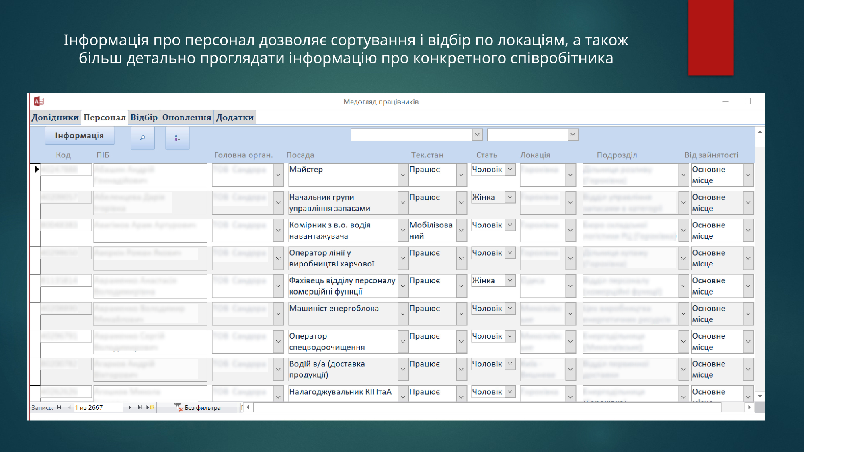Image resolution: width=868 pixels, height=452 pixels.
Task: Click the vertical scrollbar down arrow
Action: 760,396
